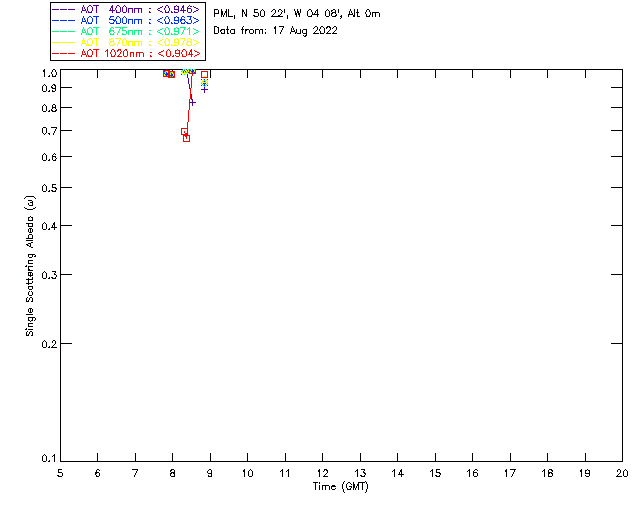
Task: Click the x-axis tick label '12'
Action: 322,473
